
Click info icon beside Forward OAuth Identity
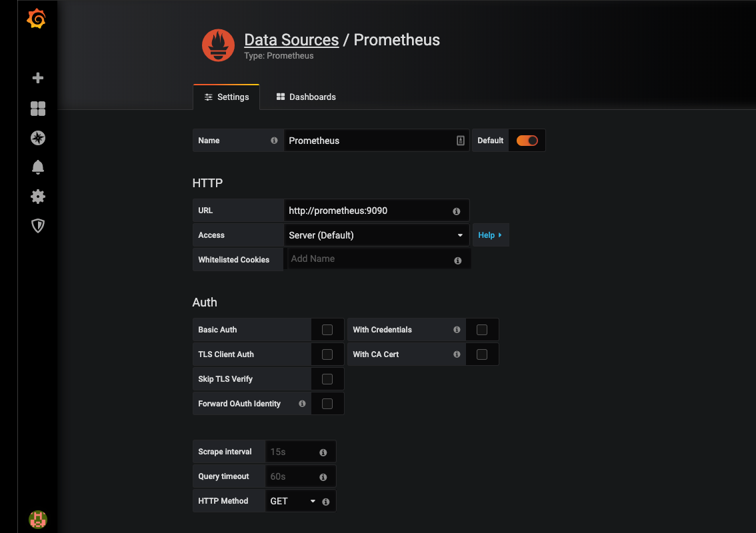[x=302, y=403]
